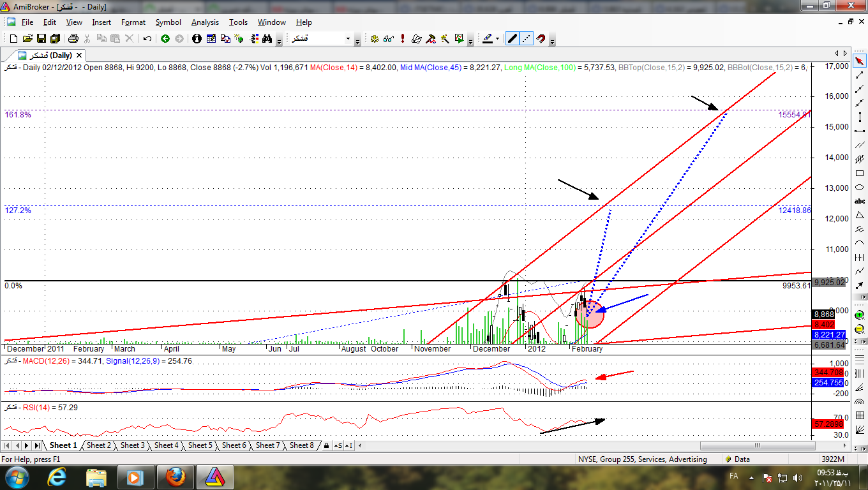
Task: Switch to the Sheet 8 tab
Action: 302,445
